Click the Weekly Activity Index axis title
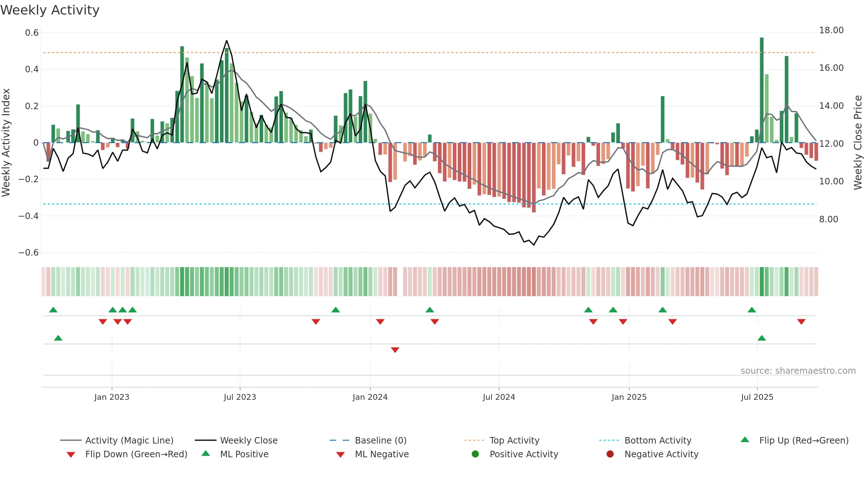Image resolution: width=868 pixels, height=488 pixels. point(6,142)
